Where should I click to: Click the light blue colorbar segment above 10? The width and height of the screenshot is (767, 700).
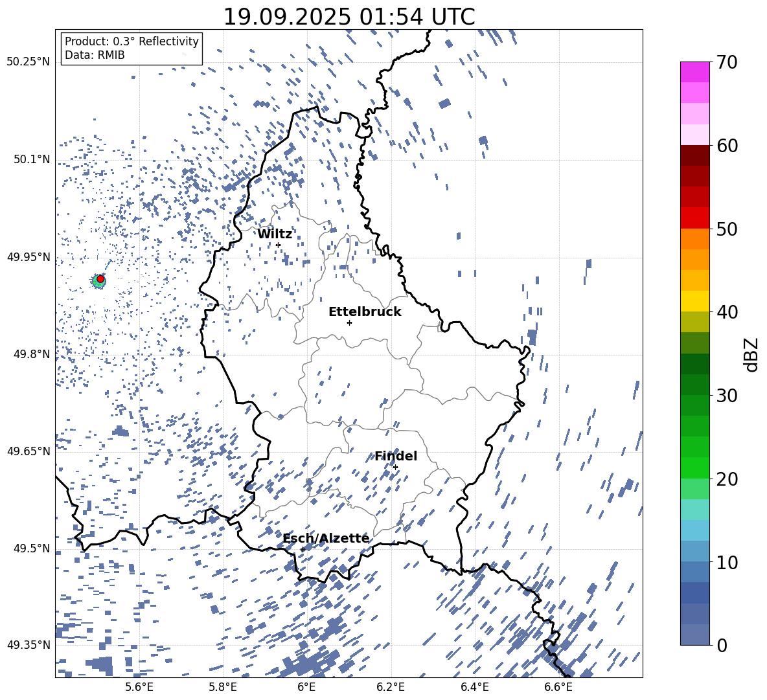point(694,530)
